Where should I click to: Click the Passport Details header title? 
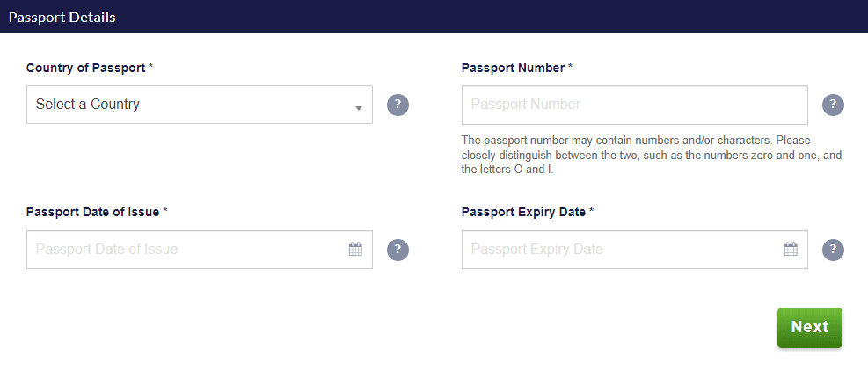click(x=62, y=17)
